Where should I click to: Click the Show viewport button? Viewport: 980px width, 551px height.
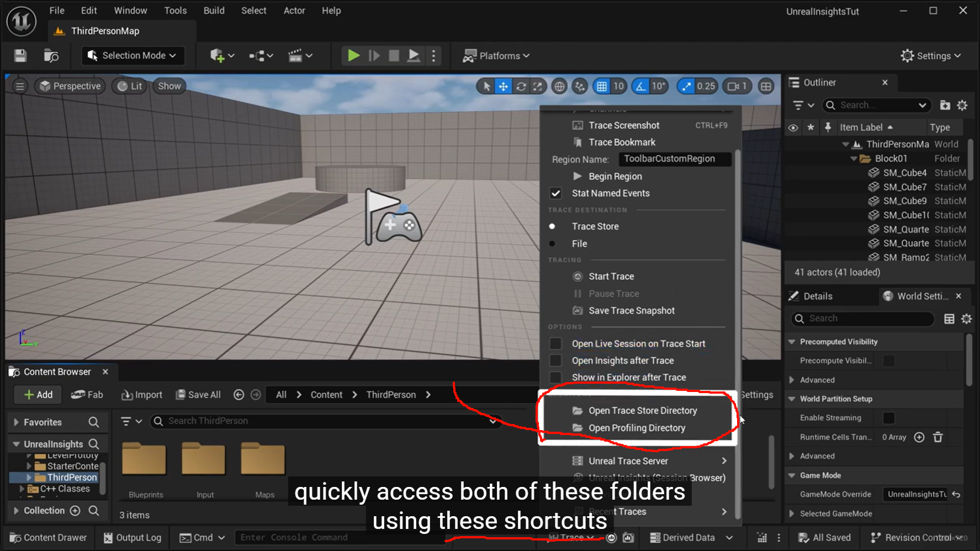point(169,86)
